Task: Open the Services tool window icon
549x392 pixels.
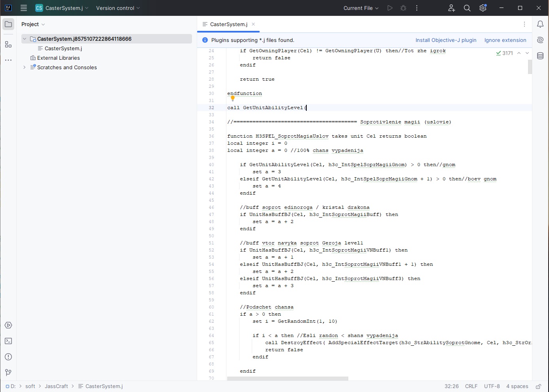Action: (8, 325)
